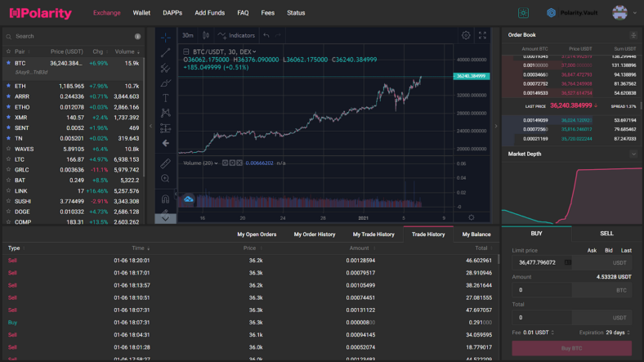Remove the Volume indicator with X icon
Viewport: 644px width, 362px height.
pos(239,163)
